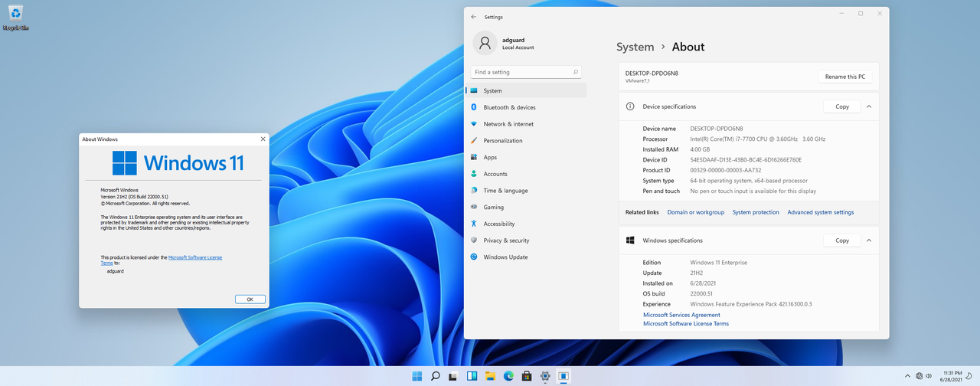Click the Settings gear on taskbar
The height and width of the screenshot is (386, 980).
coord(546,376)
